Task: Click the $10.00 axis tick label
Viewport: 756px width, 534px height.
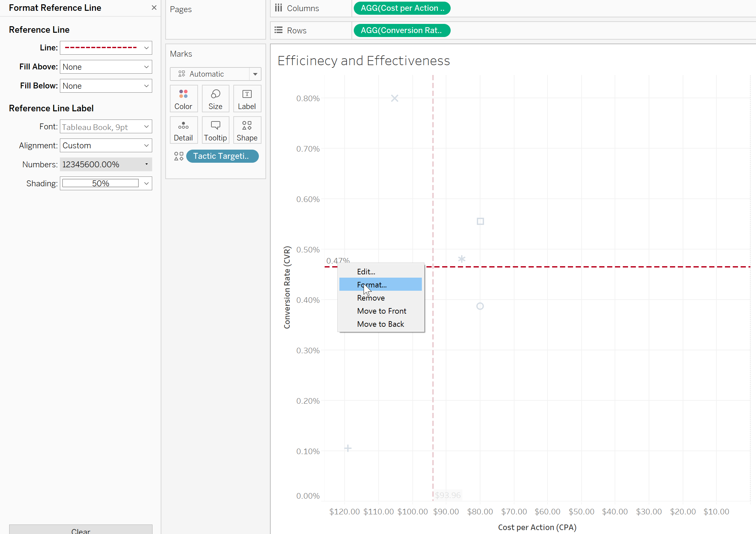Action: pyautogui.click(x=716, y=512)
